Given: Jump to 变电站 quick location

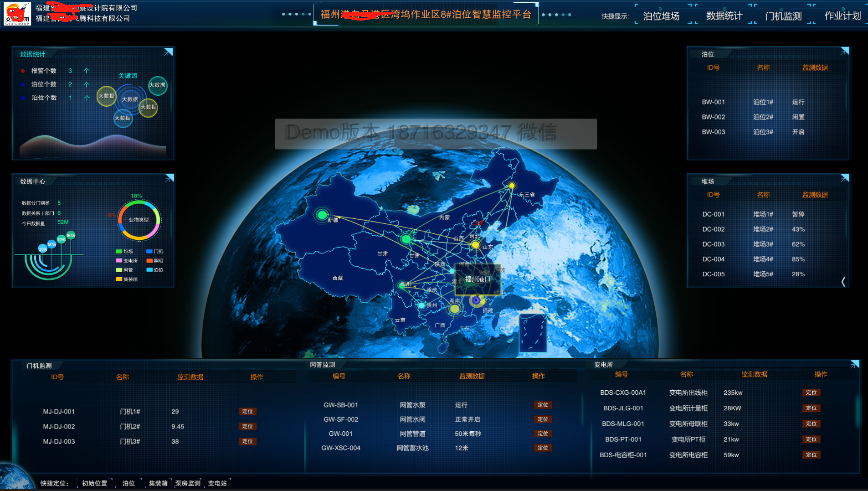Looking at the screenshot, I should pyautogui.click(x=217, y=483).
